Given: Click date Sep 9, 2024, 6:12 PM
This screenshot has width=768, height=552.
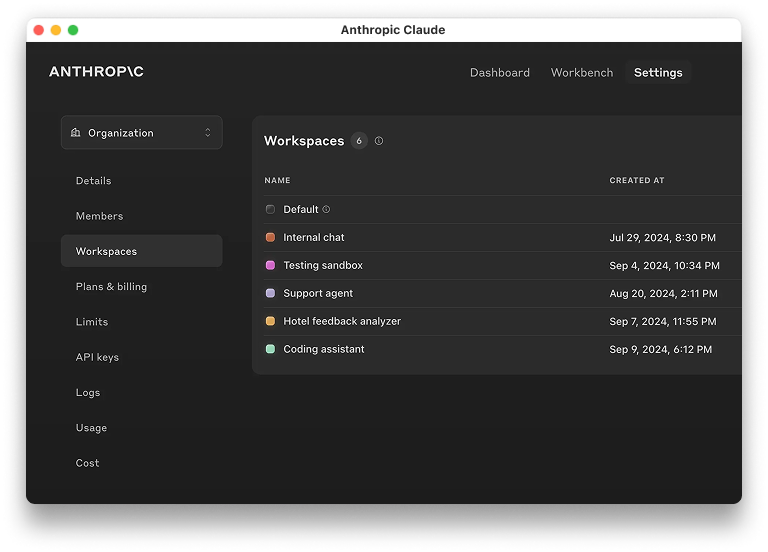Looking at the screenshot, I should (x=660, y=349).
